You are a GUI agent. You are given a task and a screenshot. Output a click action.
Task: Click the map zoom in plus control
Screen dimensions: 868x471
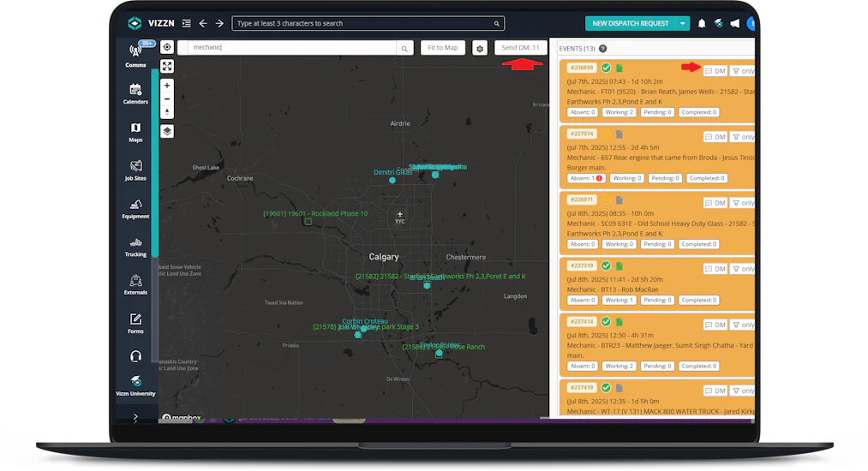167,86
